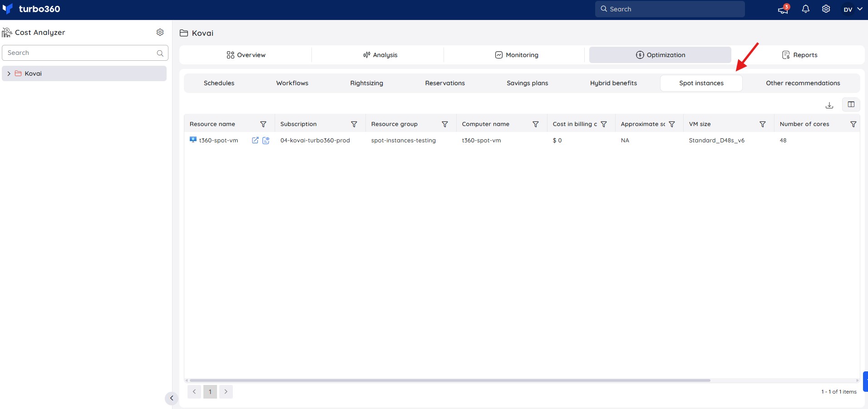Select the Optimization tab
This screenshot has height=409, width=868.
pos(660,55)
